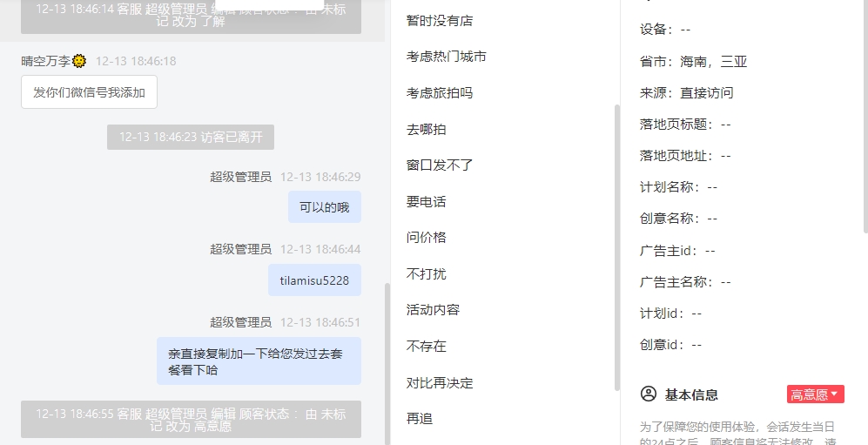Pick the 对比再决定 reply
This screenshot has height=445, width=868.
click(440, 383)
